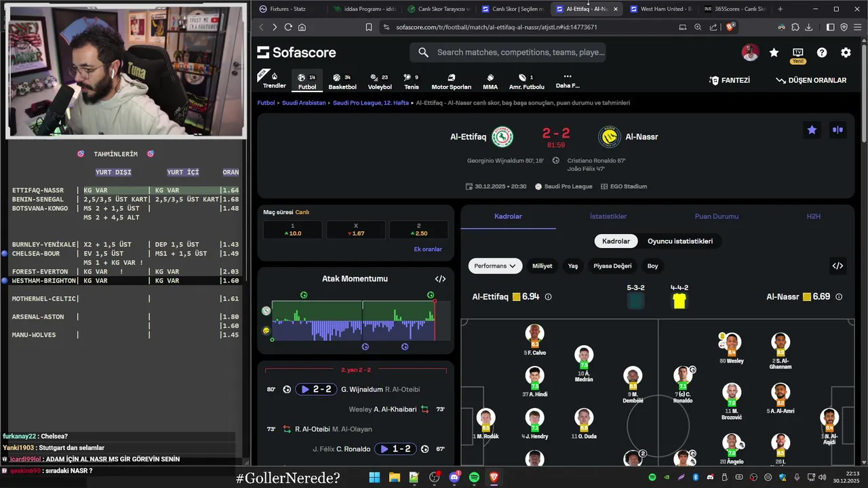Click the Brave shields icon
This screenshot has height=488, width=868.
coord(730,27)
